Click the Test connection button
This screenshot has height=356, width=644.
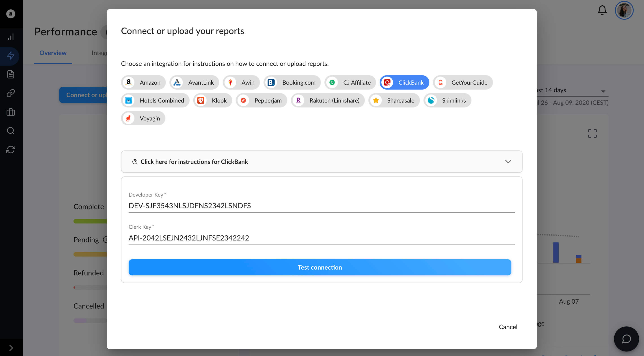click(x=320, y=267)
